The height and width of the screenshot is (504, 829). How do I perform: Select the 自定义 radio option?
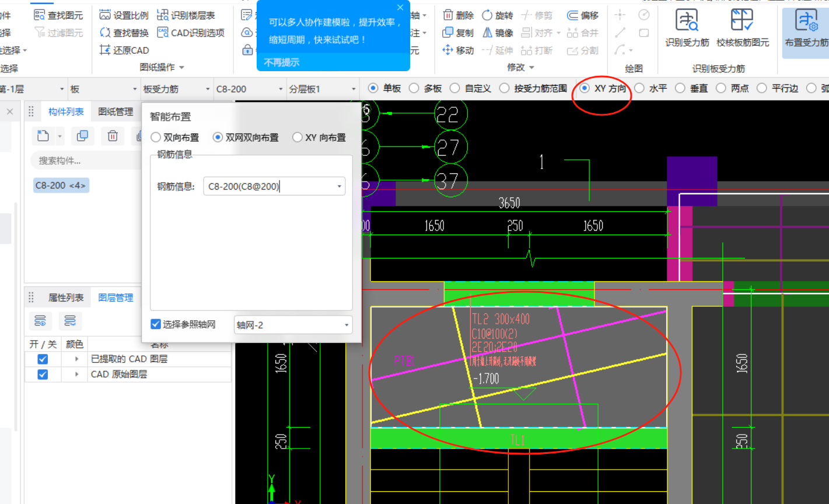pos(455,88)
